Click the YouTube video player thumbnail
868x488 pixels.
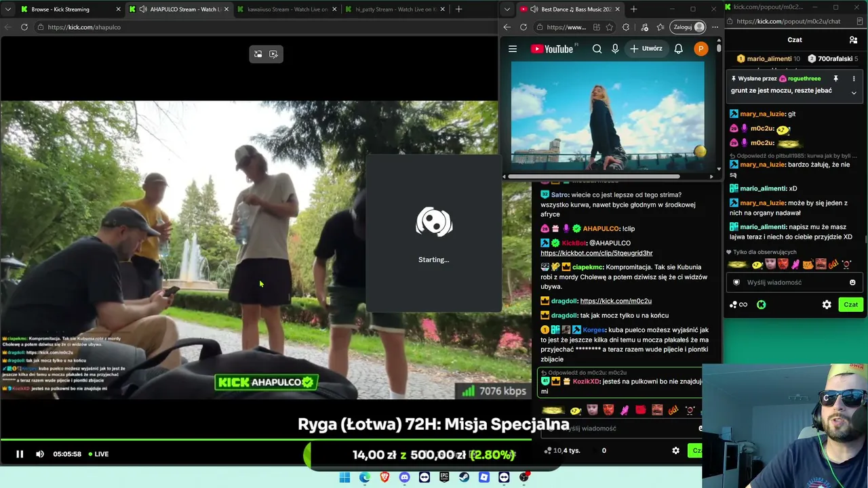(x=608, y=115)
